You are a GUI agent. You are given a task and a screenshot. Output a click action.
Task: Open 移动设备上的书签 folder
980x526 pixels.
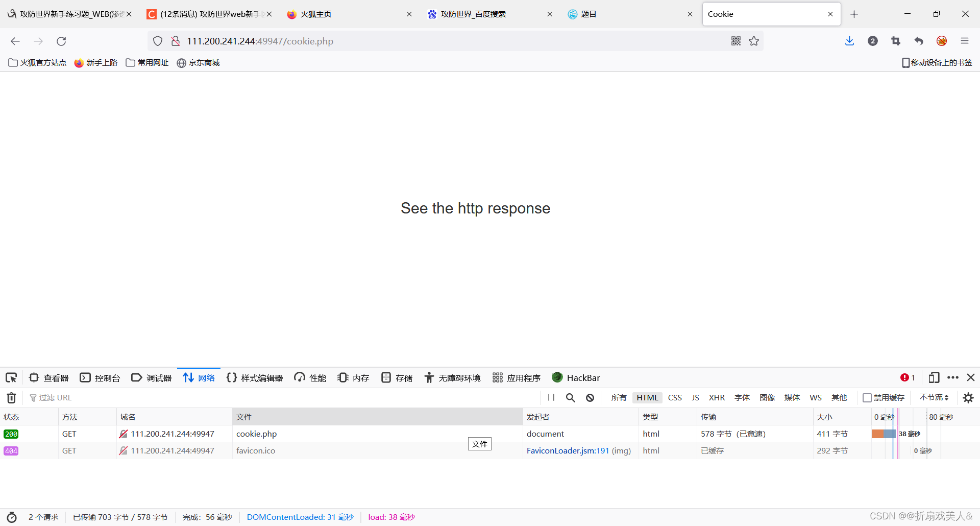[x=937, y=63]
